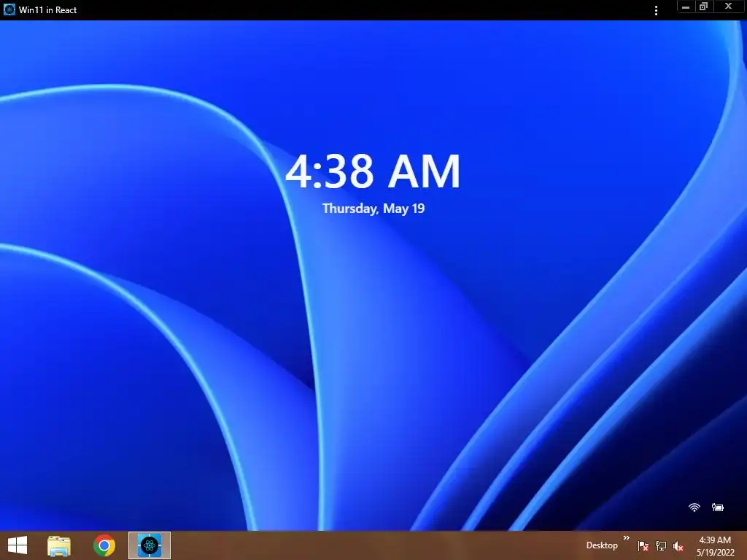
Task: Open the Windows Start button
Action: (18, 545)
